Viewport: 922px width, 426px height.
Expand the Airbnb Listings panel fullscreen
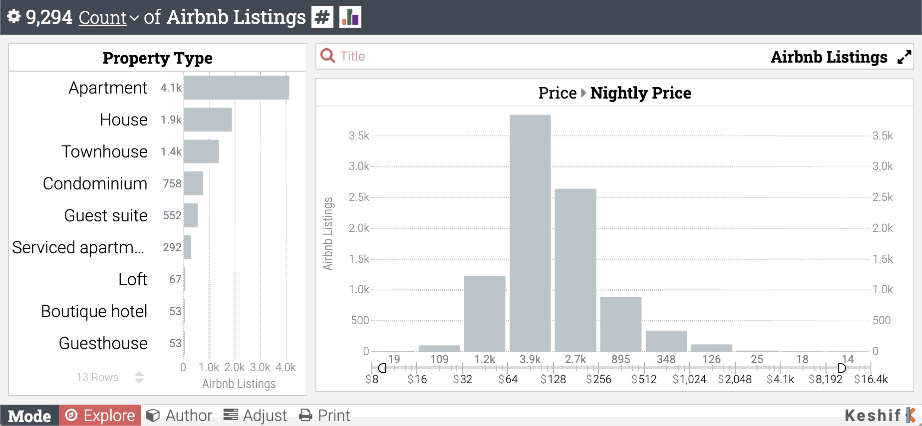pos(904,57)
